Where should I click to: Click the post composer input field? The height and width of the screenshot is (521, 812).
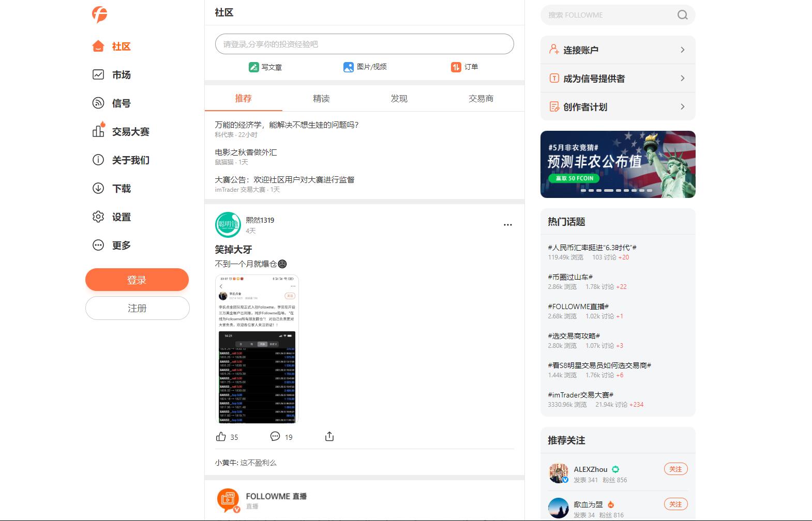point(365,44)
